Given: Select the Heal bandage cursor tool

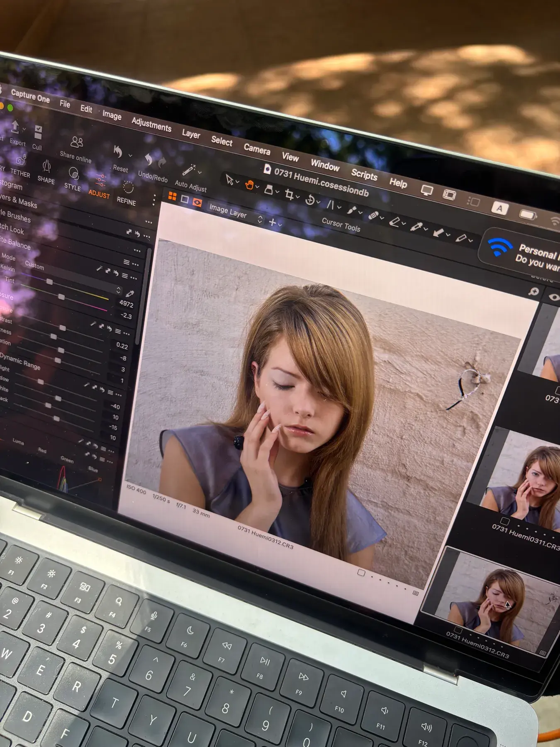Looking at the screenshot, I should pos(373,215).
